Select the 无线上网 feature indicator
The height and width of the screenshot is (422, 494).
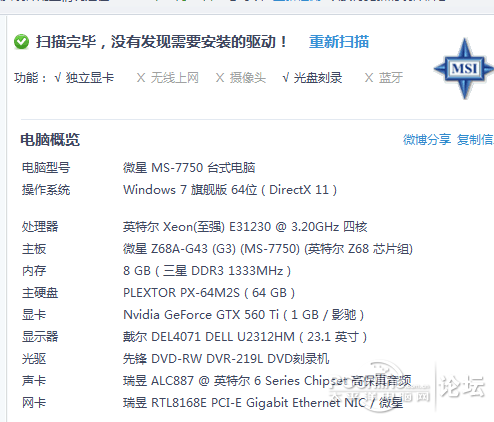168,78
